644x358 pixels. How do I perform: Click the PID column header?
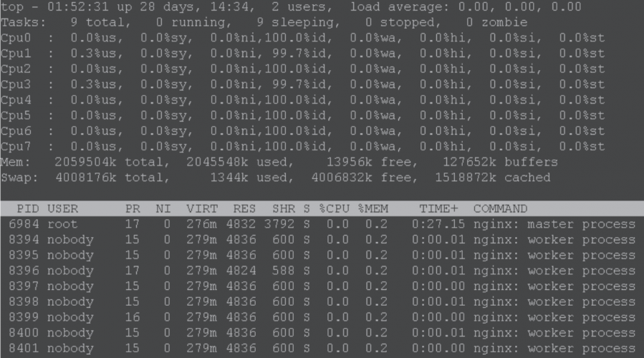(x=27, y=209)
